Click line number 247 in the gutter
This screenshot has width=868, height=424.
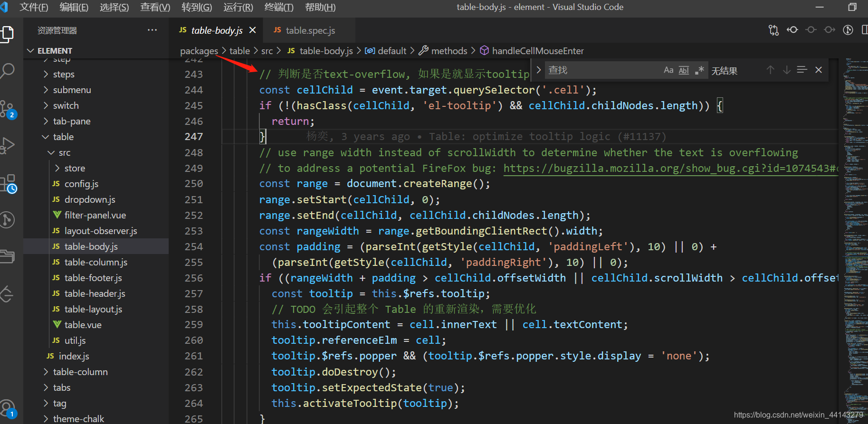point(194,137)
